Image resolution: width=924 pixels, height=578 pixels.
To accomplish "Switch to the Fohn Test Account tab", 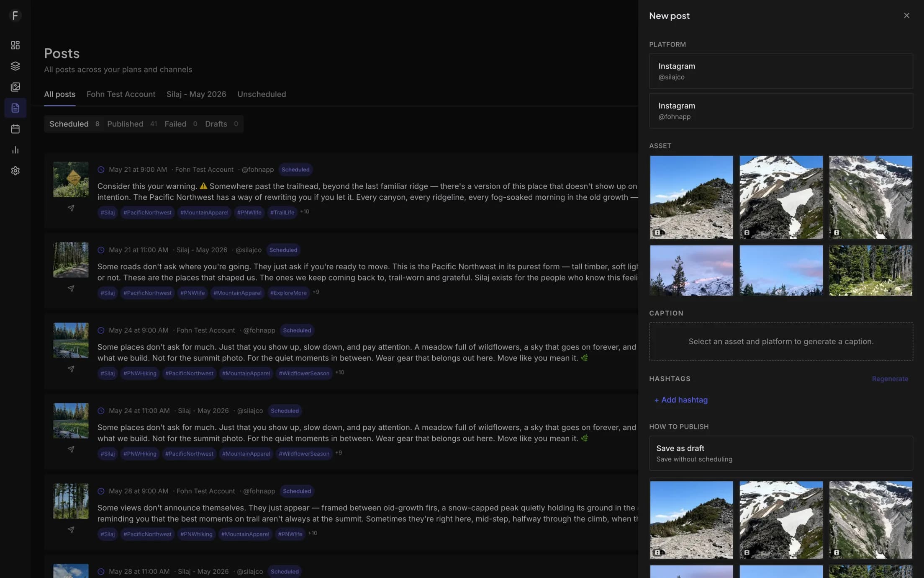I will point(121,94).
